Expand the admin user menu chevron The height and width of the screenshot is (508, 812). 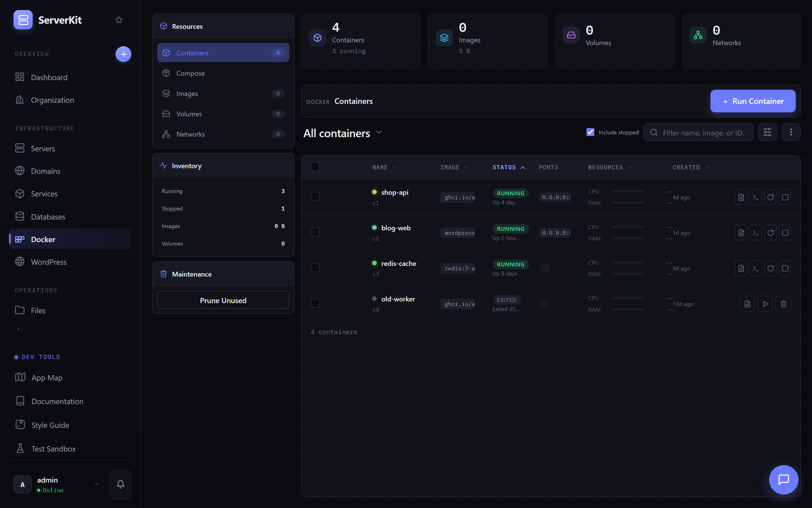(x=97, y=484)
